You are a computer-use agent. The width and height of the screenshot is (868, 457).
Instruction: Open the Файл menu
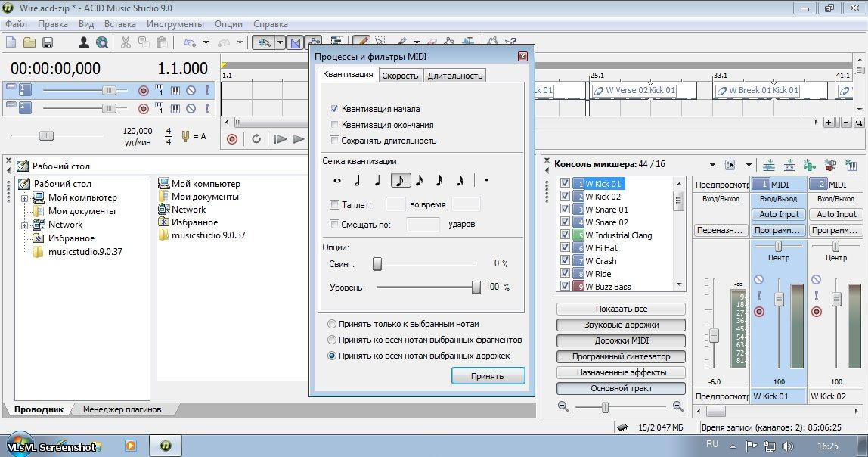coord(16,24)
